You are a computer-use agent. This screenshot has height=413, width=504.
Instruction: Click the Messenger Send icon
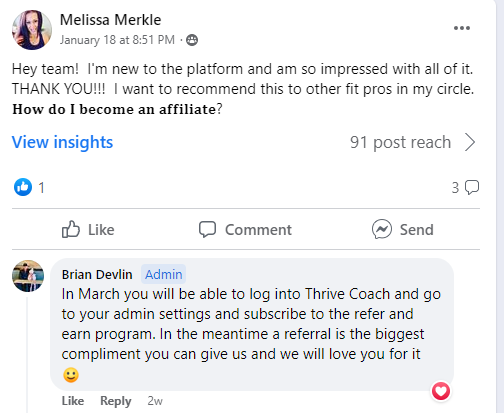pyautogui.click(x=382, y=229)
